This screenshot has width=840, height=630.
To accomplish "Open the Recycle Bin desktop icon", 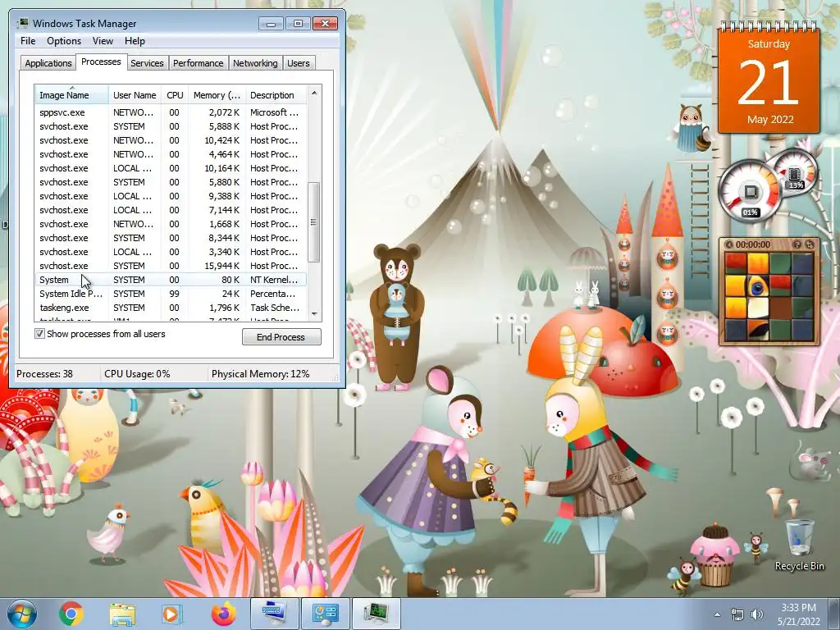I will pyautogui.click(x=799, y=545).
